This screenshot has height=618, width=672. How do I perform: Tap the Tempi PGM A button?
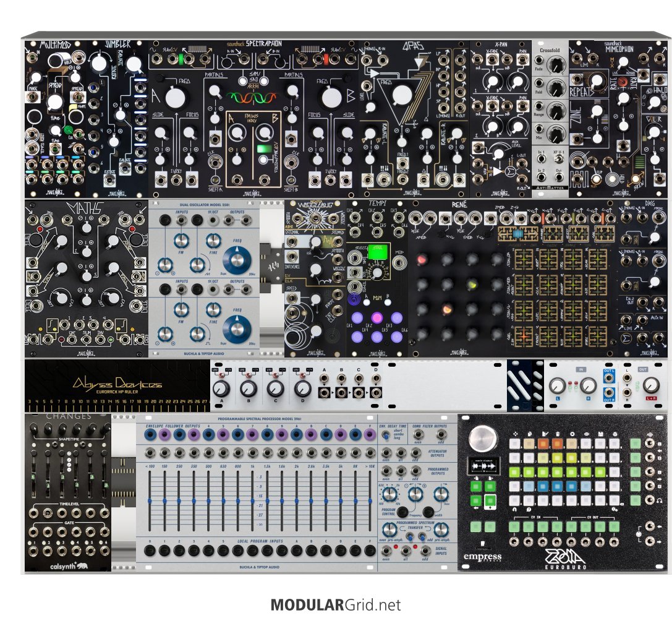pos(367,303)
